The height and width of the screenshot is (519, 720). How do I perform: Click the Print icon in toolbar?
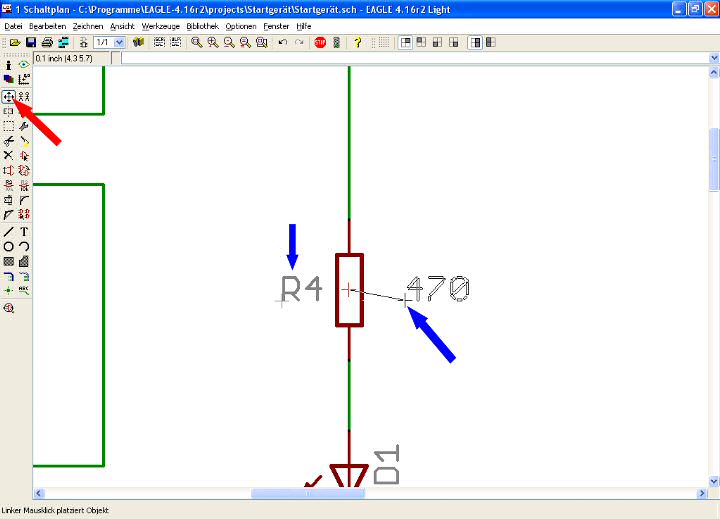(x=47, y=43)
